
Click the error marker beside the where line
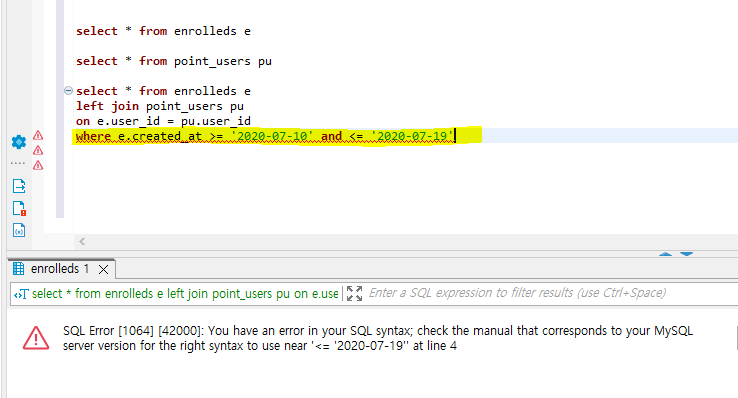(38, 135)
